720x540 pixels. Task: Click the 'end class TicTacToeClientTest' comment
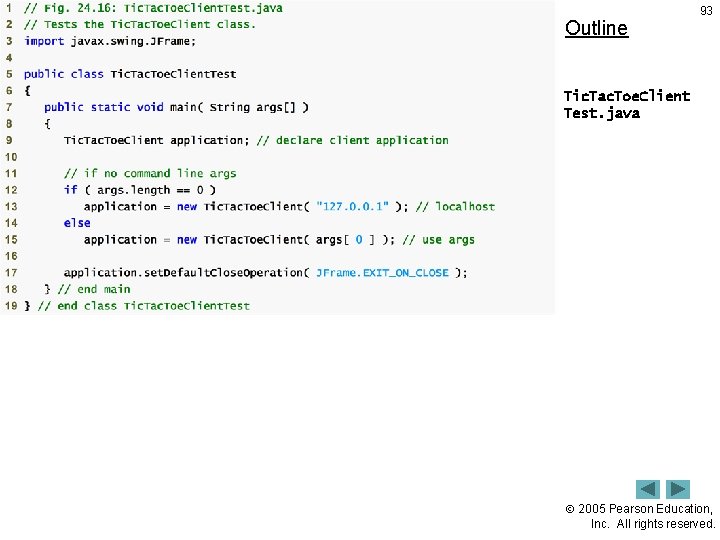(x=144, y=306)
